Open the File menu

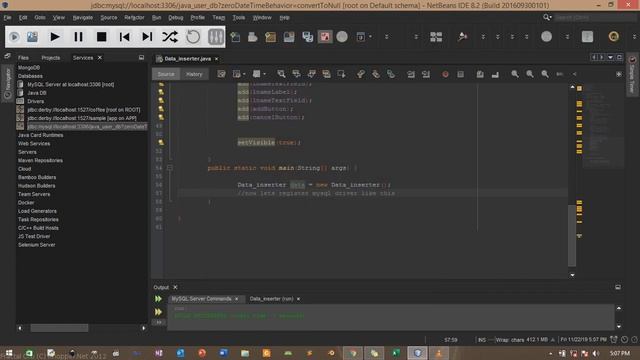tap(7, 18)
